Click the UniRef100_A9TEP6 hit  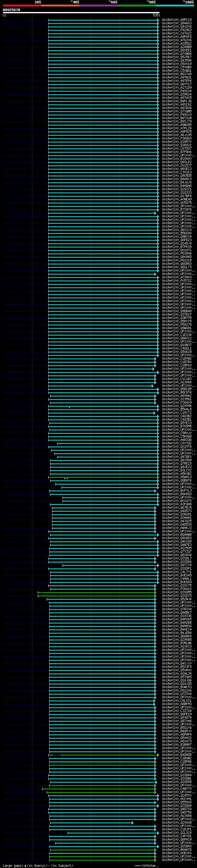[177, 81]
